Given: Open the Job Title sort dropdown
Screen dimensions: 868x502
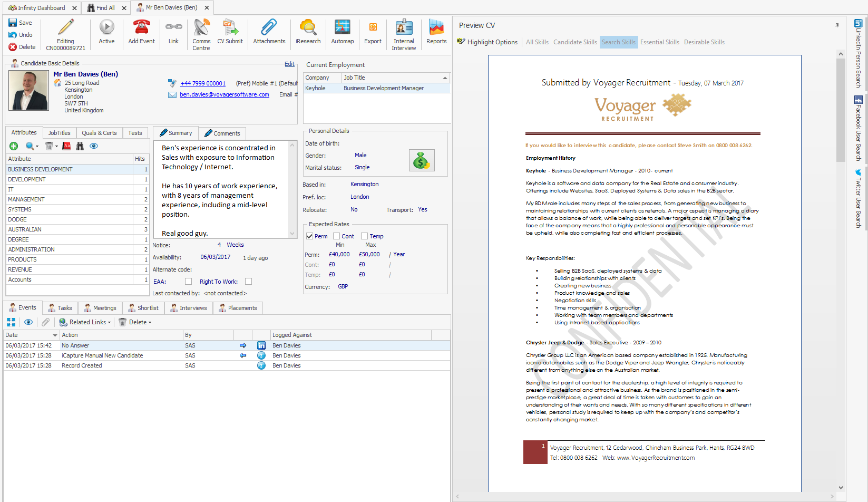Looking at the screenshot, I should coord(444,78).
